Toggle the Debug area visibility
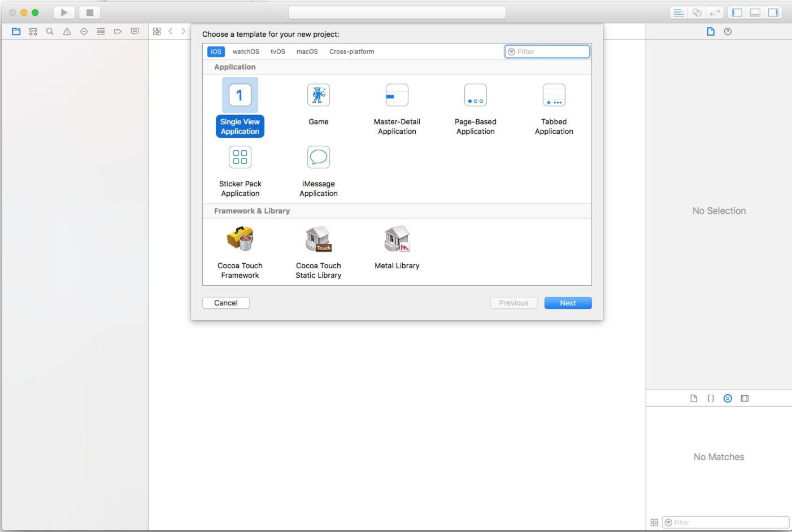 click(755, 12)
